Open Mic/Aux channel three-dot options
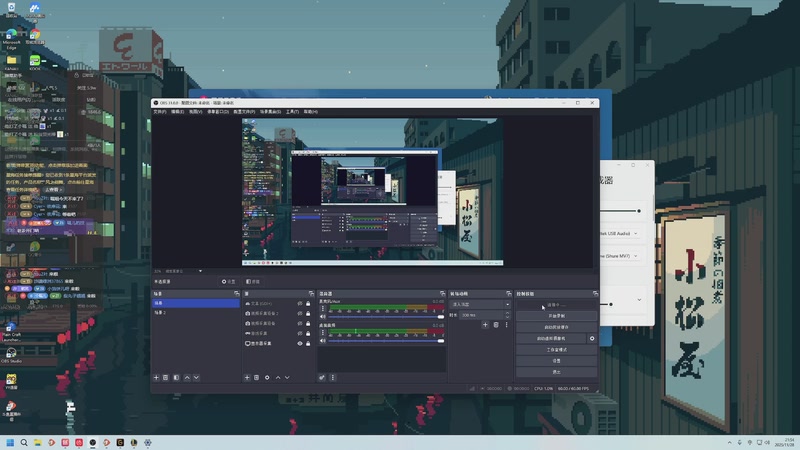 click(322, 309)
